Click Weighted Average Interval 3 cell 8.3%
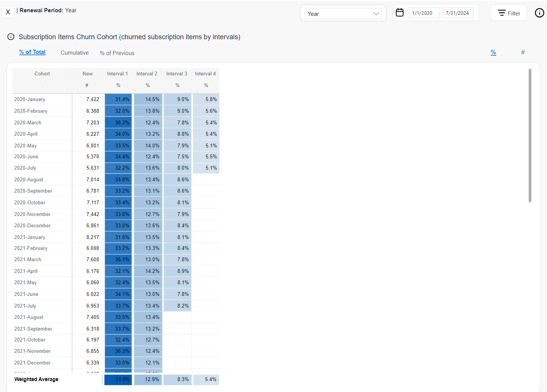This screenshot has height=392, width=547. pos(177,380)
